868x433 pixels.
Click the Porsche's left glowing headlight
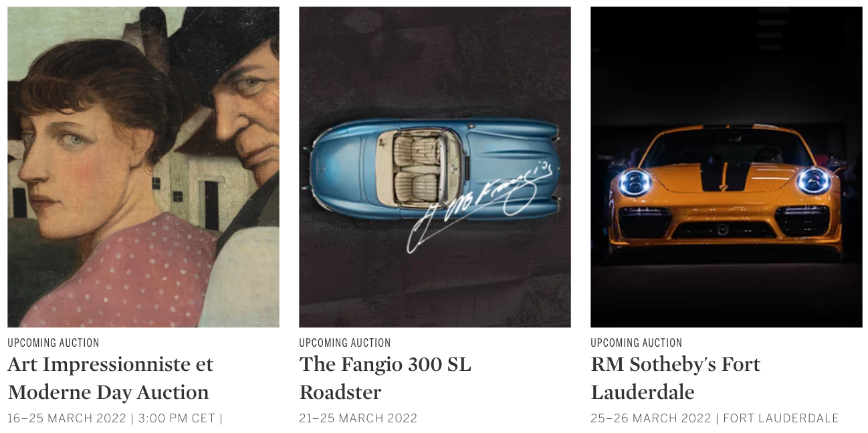[x=635, y=182]
